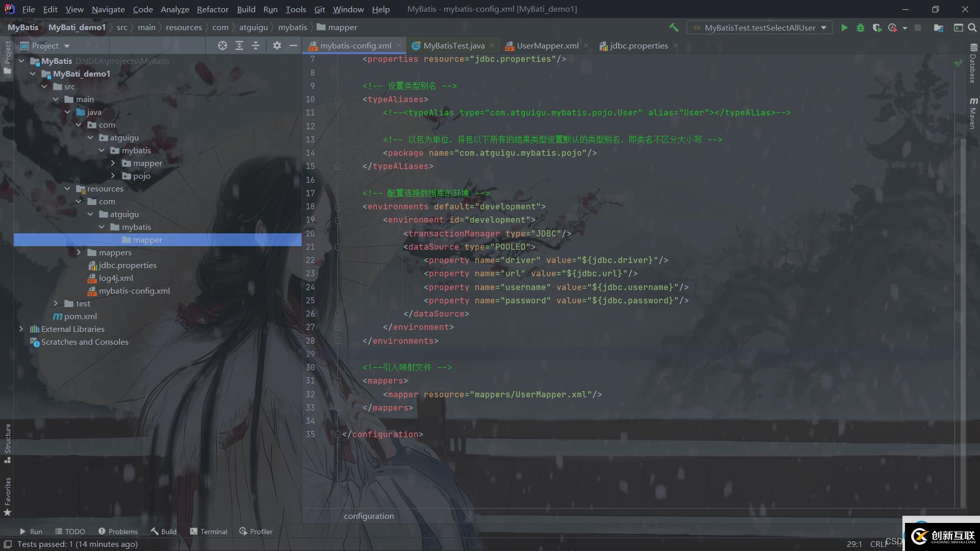Screen dimensions: 980x551
Task: Fold the environment block at line 19
Action: point(337,220)
